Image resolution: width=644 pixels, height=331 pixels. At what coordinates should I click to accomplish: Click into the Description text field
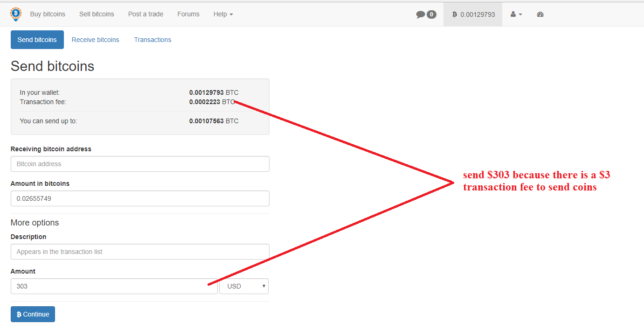pyautogui.click(x=140, y=252)
